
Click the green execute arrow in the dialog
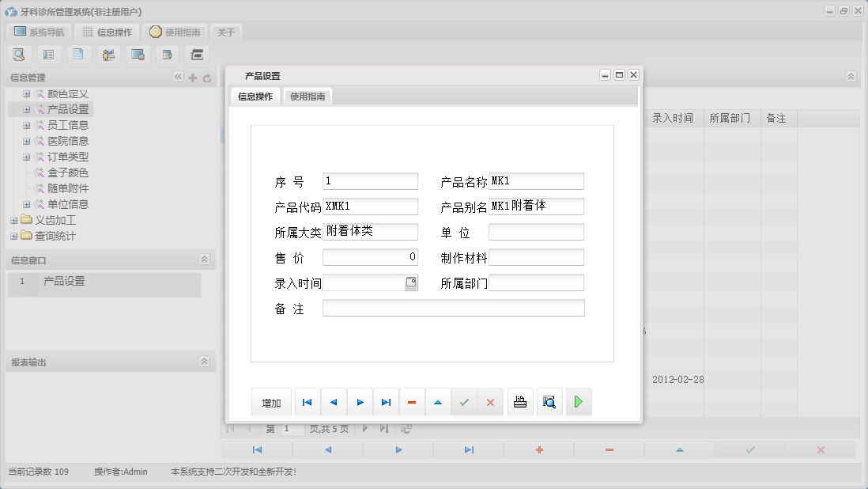[x=578, y=402]
